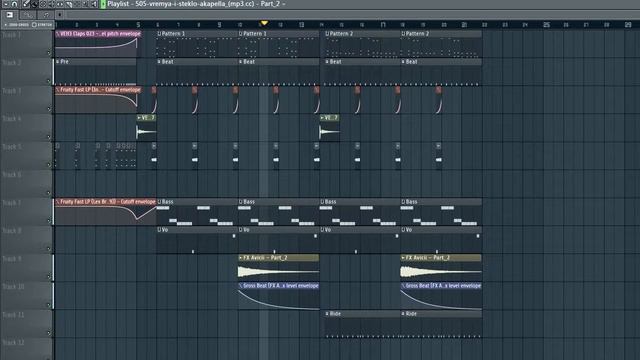Select the Delete tool

pyautogui.click(x=43, y=4)
